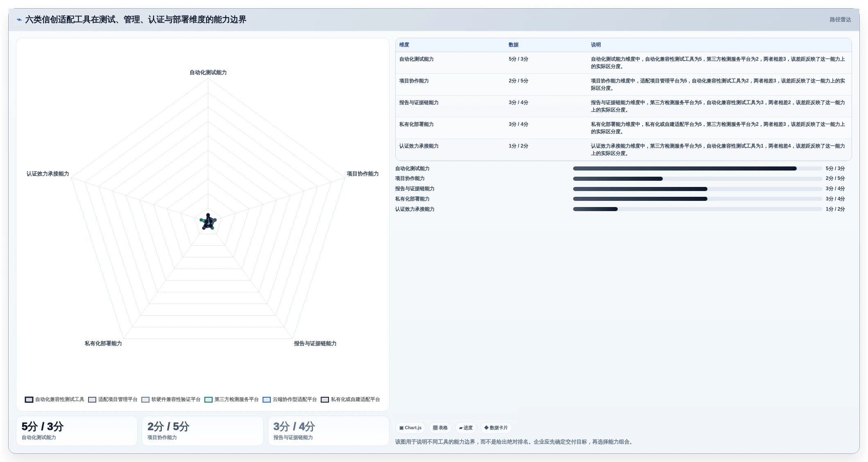
Task: Toggle 软硬件兼容性验证平台 legend swatch
Action: (x=145, y=400)
